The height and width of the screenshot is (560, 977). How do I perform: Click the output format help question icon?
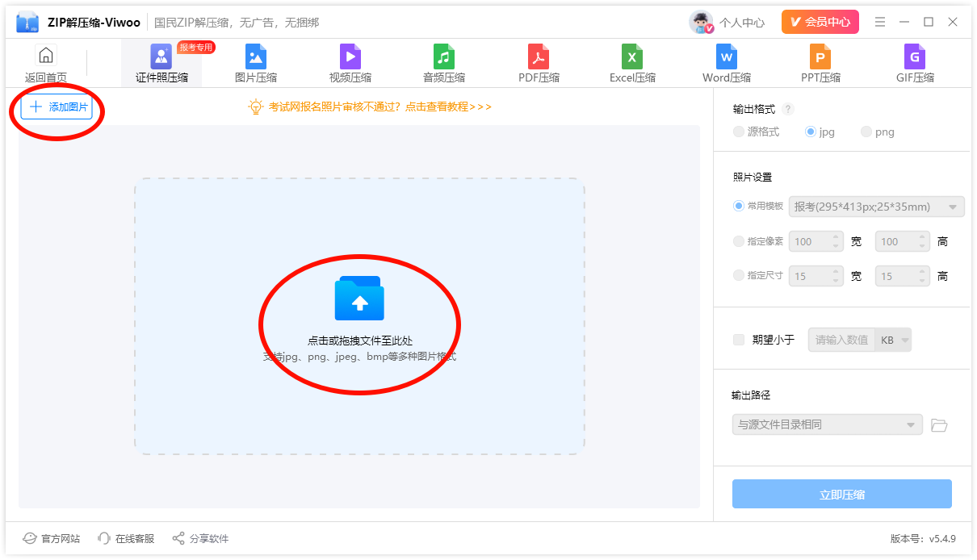tap(788, 110)
